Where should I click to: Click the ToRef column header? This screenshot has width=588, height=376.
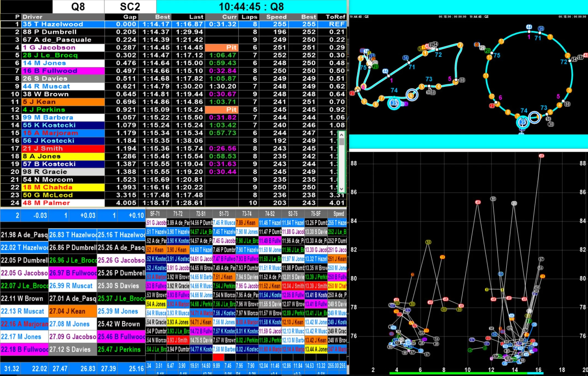335,17
